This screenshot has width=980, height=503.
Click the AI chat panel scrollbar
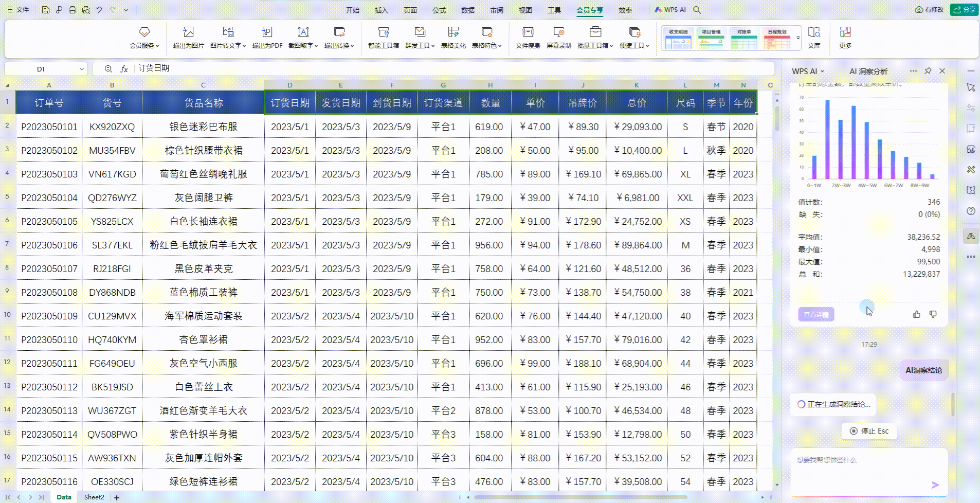[953, 405]
